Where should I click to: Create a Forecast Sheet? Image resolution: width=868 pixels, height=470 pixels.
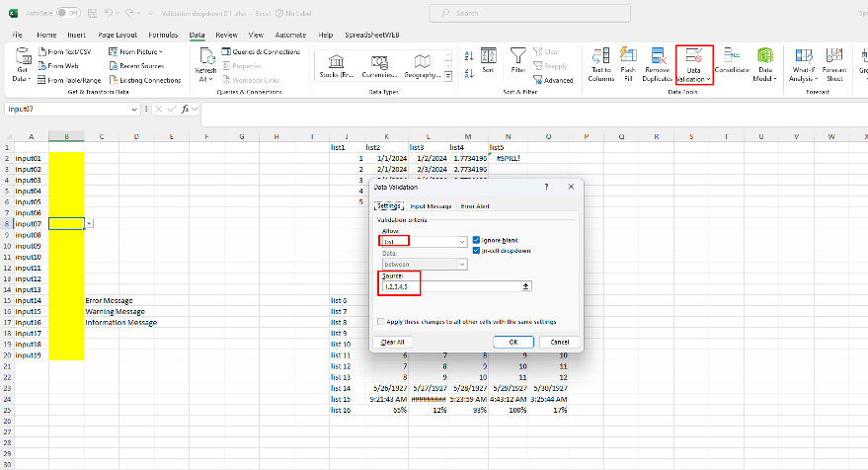point(834,64)
